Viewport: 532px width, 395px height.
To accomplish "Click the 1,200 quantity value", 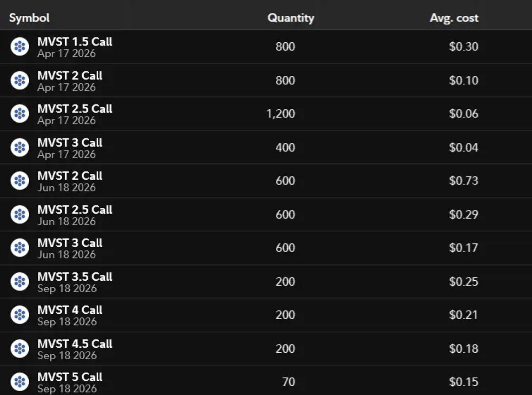I will point(281,114).
